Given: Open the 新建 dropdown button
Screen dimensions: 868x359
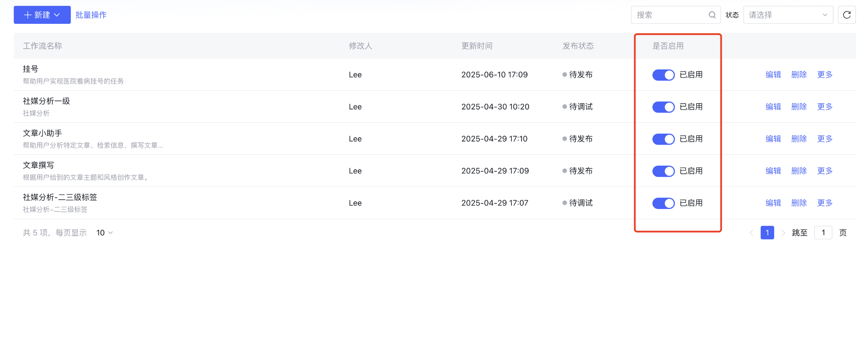Looking at the screenshot, I should [x=42, y=15].
